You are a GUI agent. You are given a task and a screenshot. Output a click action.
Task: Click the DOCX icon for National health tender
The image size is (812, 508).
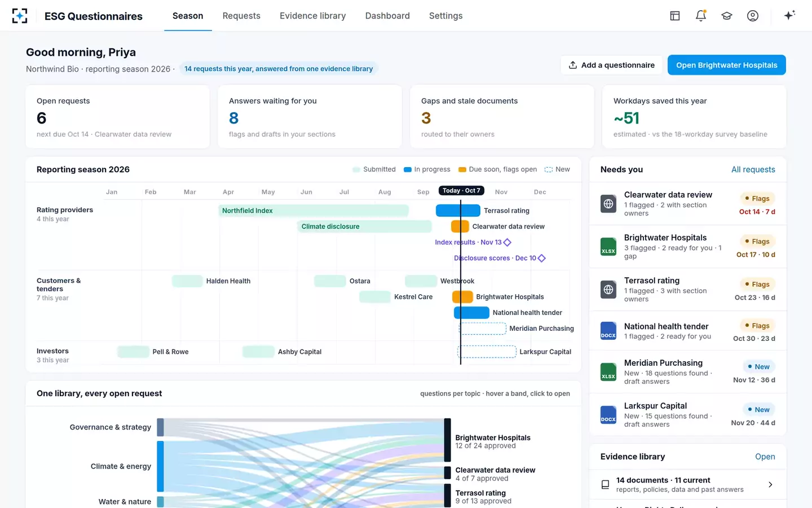[608, 331]
